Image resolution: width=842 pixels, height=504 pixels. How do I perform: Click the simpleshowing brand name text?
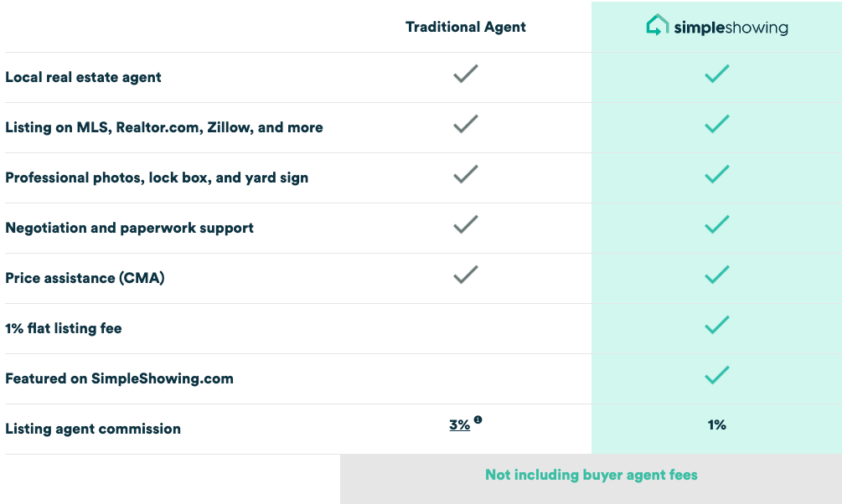coord(731,28)
